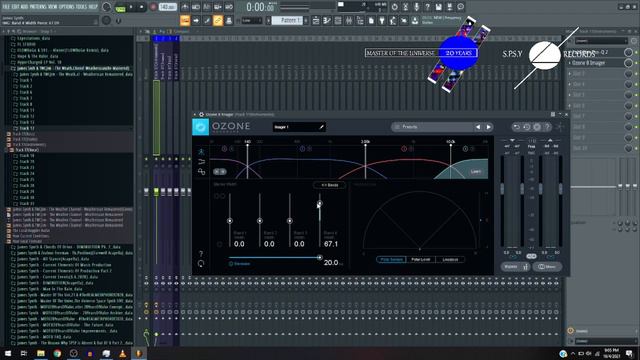The image size is (640, 360).
Task: Click the Bands count button
Action: coord(329,185)
